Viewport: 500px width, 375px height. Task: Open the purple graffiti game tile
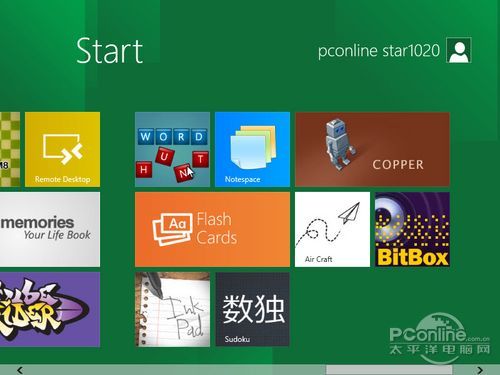pos(50,309)
